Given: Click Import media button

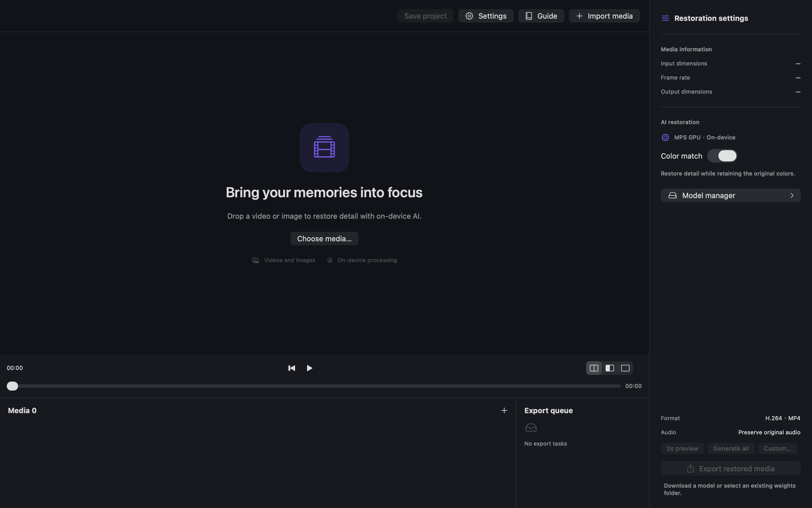Looking at the screenshot, I should (x=604, y=16).
